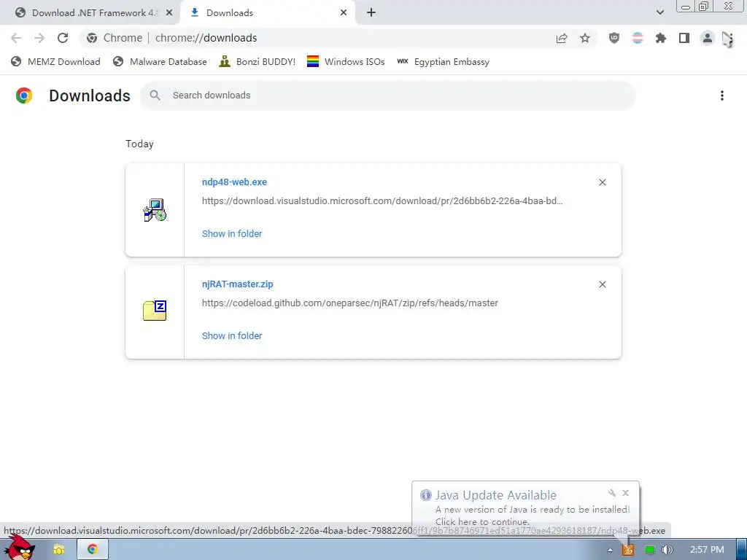Click the codeload.github.com njRAT source URL
This screenshot has height=560, width=747.
[x=350, y=303]
